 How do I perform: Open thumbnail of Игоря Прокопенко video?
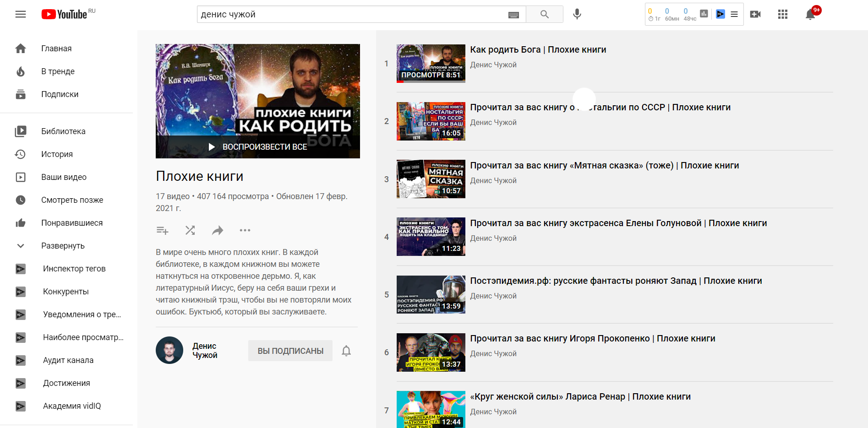pyautogui.click(x=431, y=352)
